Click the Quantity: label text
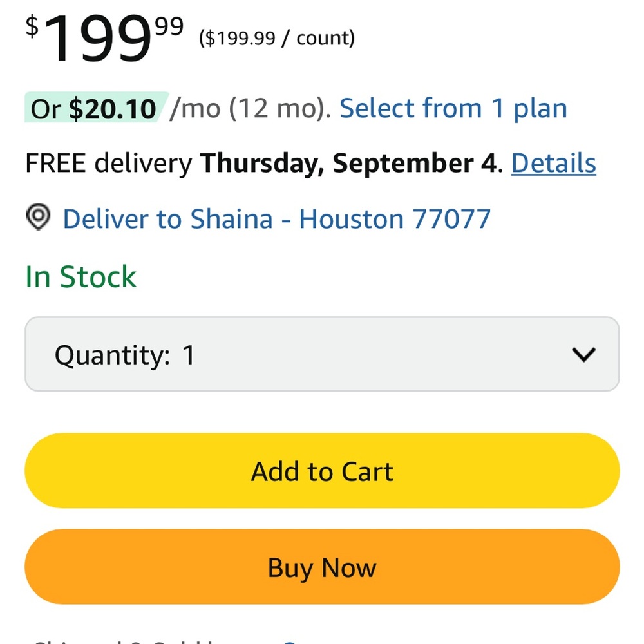This screenshot has height=644, width=644. pos(112,355)
